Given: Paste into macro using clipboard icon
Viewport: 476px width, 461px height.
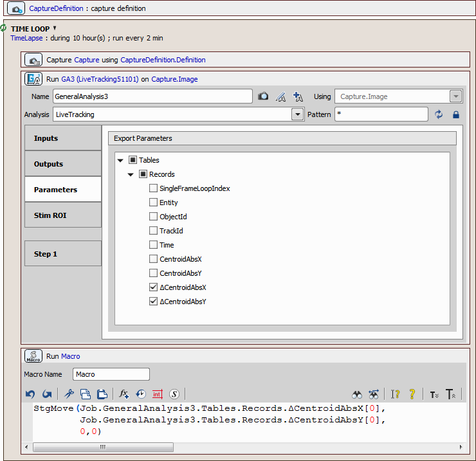Looking at the screenshot, I should click(102, 394).
